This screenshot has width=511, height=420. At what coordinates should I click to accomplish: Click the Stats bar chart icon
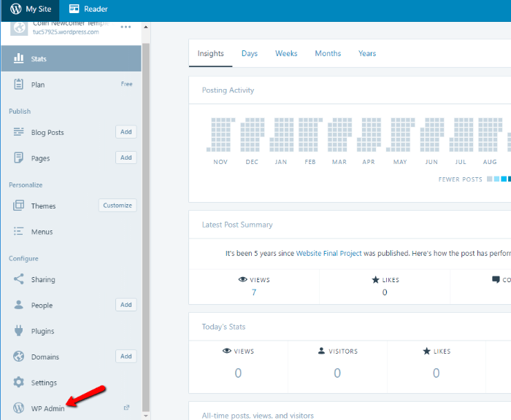click(x=18, y=58)
